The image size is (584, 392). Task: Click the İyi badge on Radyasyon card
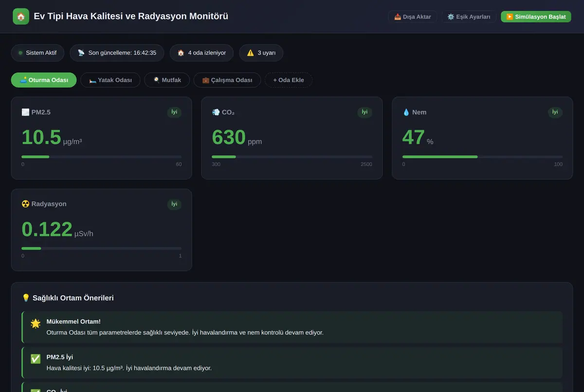[174, 204]
